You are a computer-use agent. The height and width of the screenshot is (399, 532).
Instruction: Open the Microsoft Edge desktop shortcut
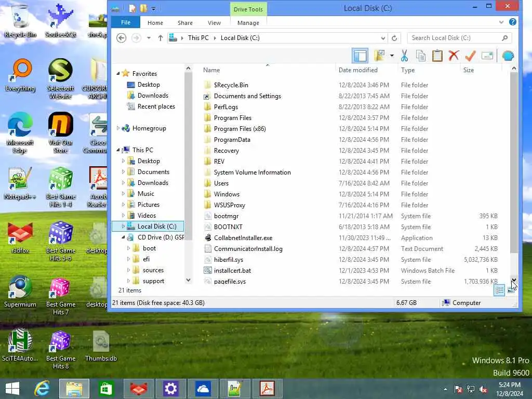point(20,133)
